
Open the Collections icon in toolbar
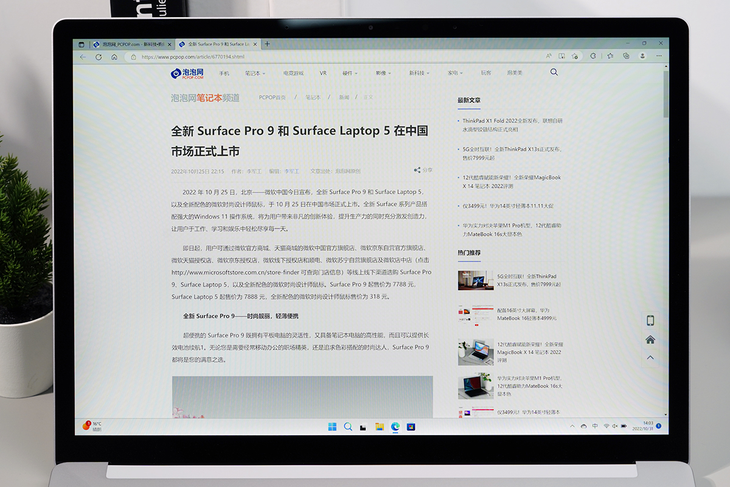pyautogui.click(x=626, y=56)
